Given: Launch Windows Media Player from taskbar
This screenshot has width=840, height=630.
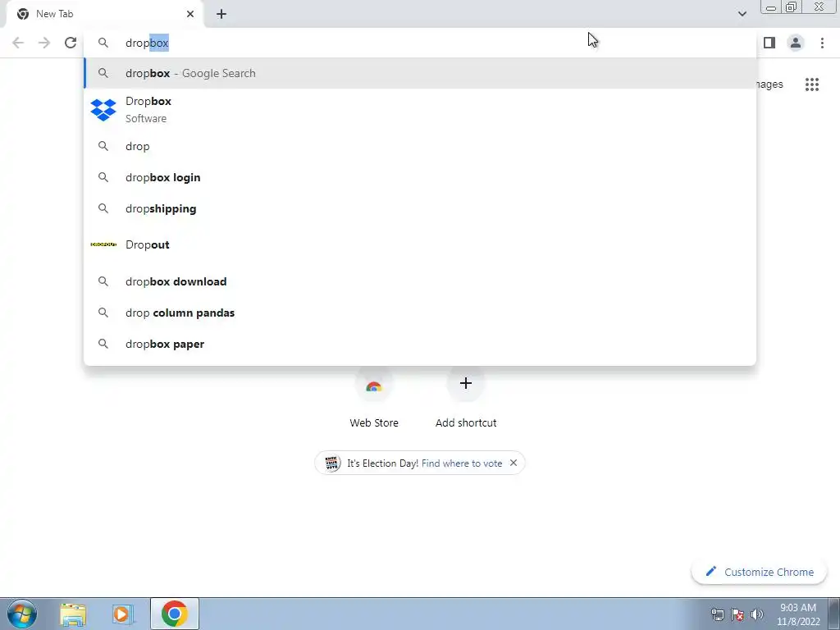Looking at the screenshot, I should pos(123,614).
